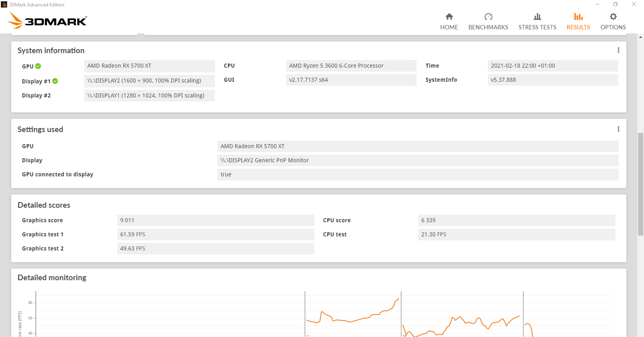Click the scrollbar up arrow

[640, 37]
